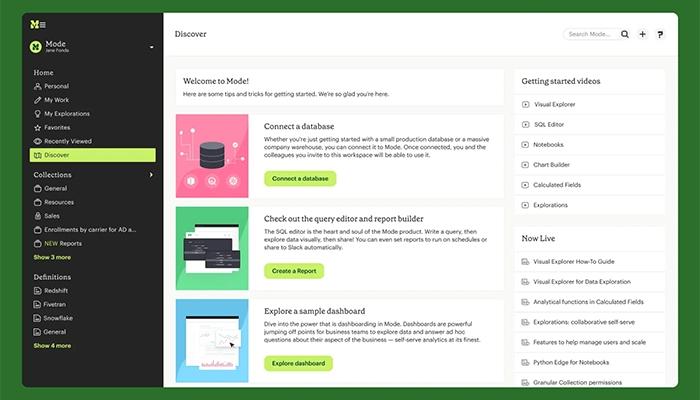
Task: Click the plus icon in header
Action: tap(642, 34)
